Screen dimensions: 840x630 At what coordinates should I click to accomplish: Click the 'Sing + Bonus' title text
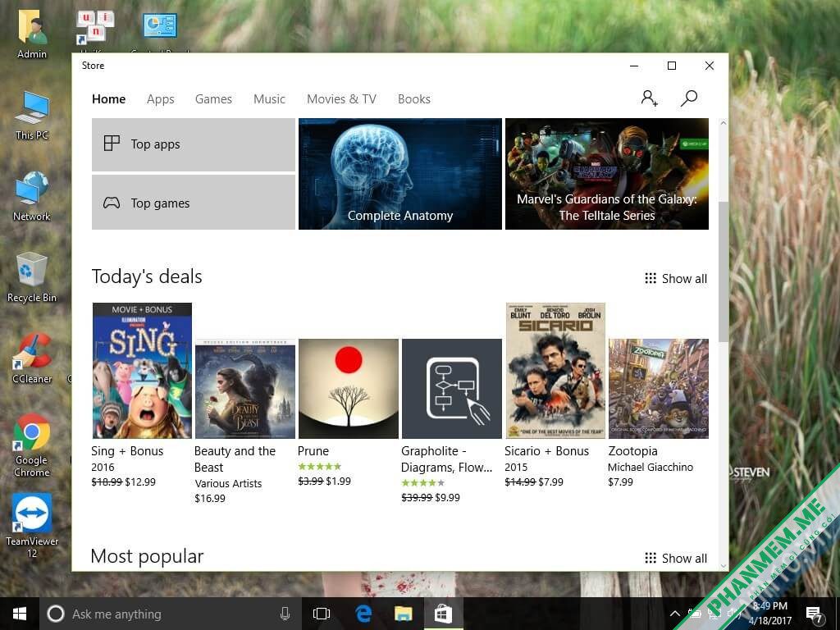point(127,451)
